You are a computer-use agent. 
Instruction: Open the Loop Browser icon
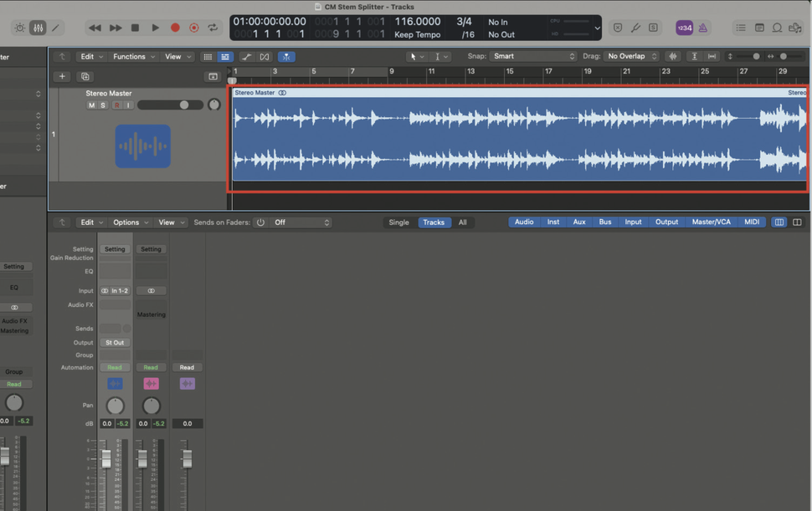(x=779, y=28)
